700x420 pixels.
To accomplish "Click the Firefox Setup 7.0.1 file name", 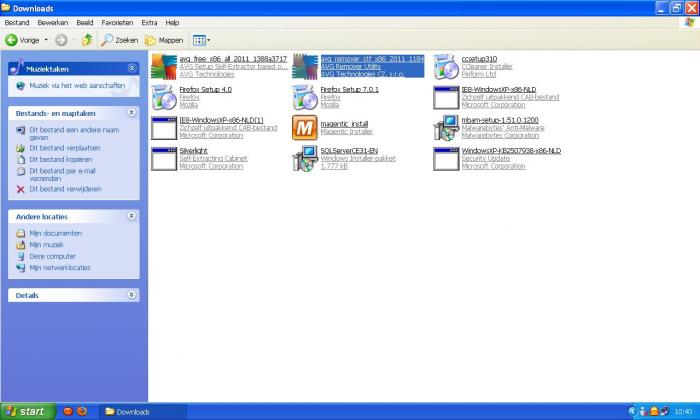I will pos(350,89).
